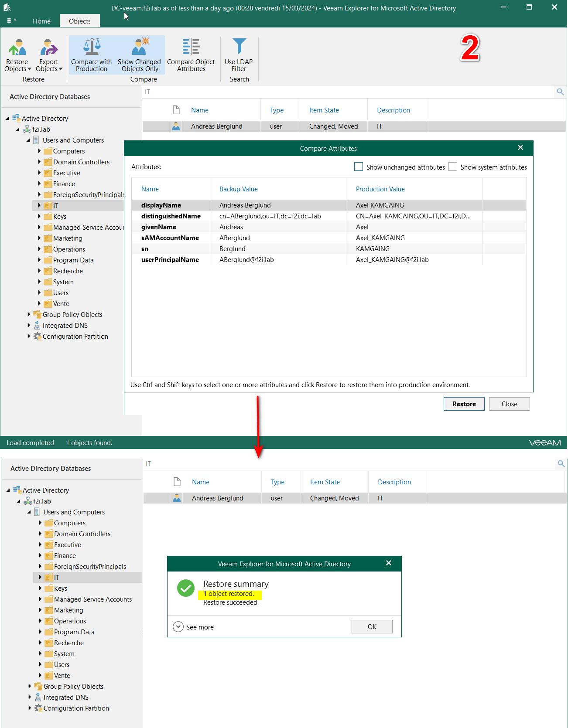Close the Compare Attributes dialog with X
This screenshot has width=568, height=728.
[520, 148]
